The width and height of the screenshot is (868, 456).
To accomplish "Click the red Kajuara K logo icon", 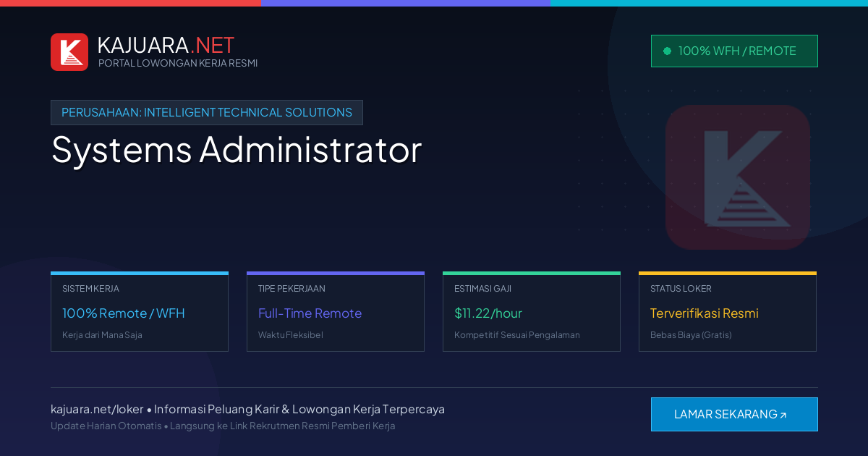I will click(x=69, y=52).
